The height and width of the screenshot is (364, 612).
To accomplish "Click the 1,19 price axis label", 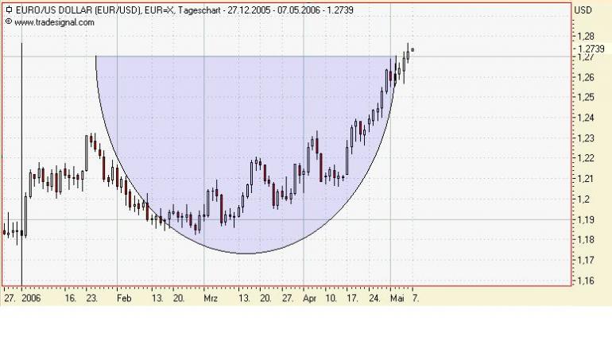I will 586,219.
